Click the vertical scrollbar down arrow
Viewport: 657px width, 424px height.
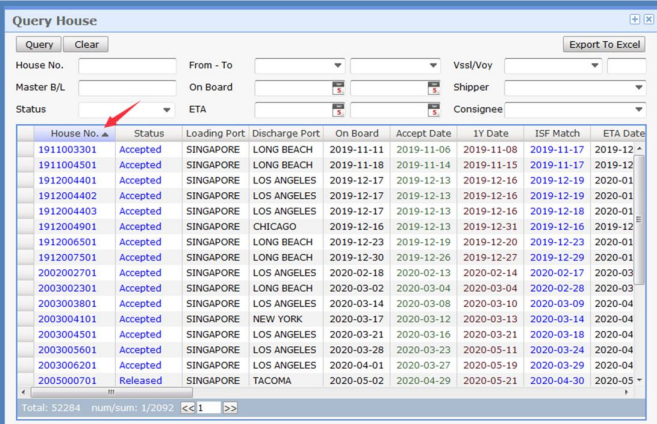(x=640, y=381)
